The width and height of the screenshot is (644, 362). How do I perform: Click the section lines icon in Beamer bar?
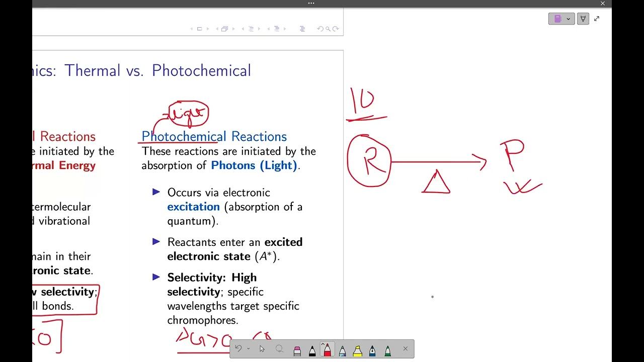pyautogui.click(x=276, y=29)
